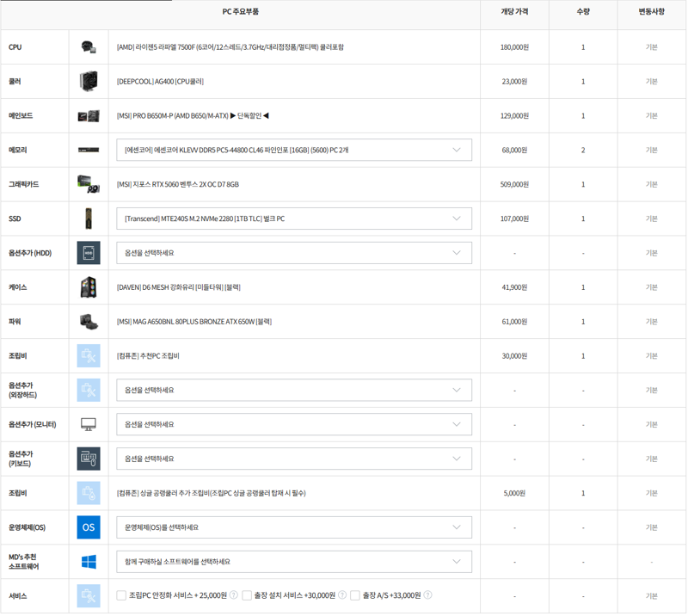Image resolution: width=688 pixels, height=616 pixels.
Task: Open the [DEEPCOOL] AG400 [CPU쿨러] product
Action: click(160, 82)
